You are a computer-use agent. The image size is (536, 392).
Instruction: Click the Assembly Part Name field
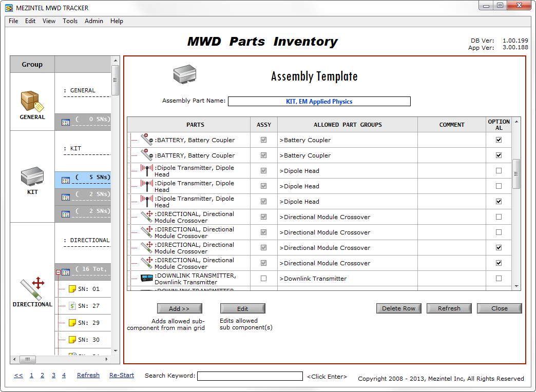319,102
